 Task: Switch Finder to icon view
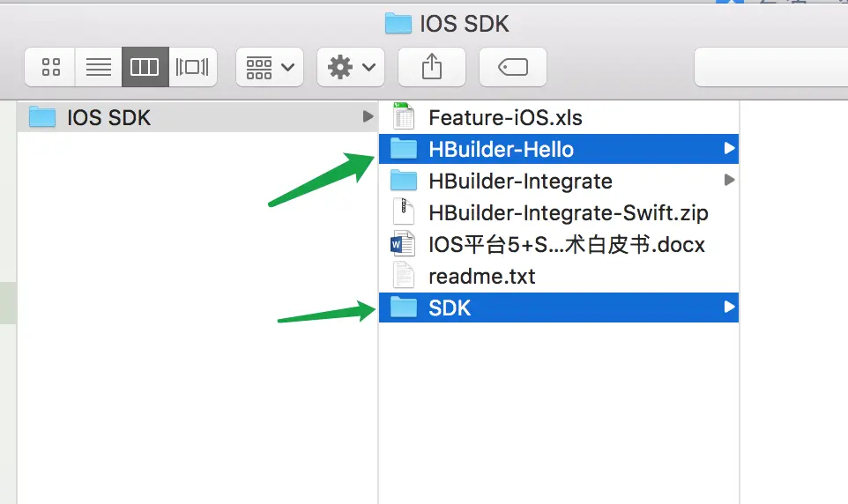click(x=50, y=67)
